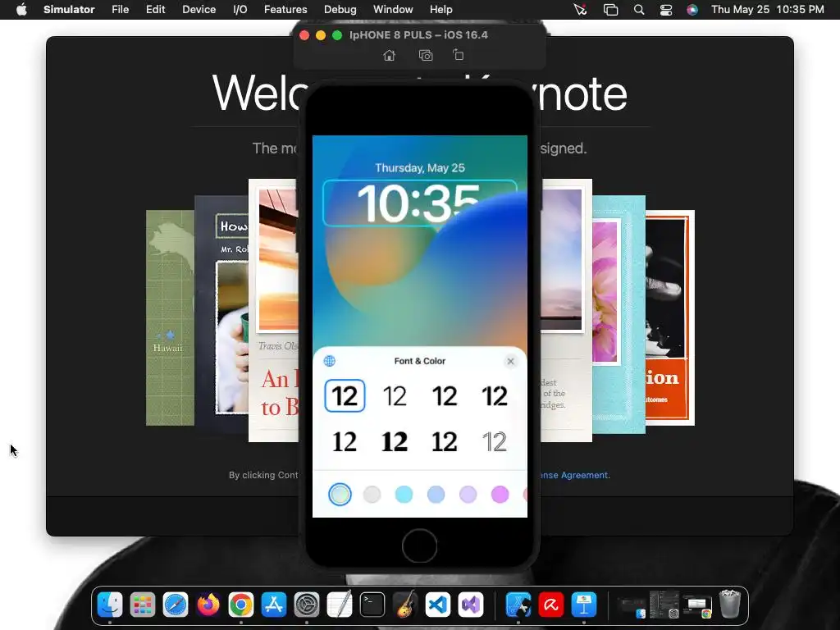Select the heavy slab serif font option
Screen dimensions: 840x630
[x=395, y=442]
